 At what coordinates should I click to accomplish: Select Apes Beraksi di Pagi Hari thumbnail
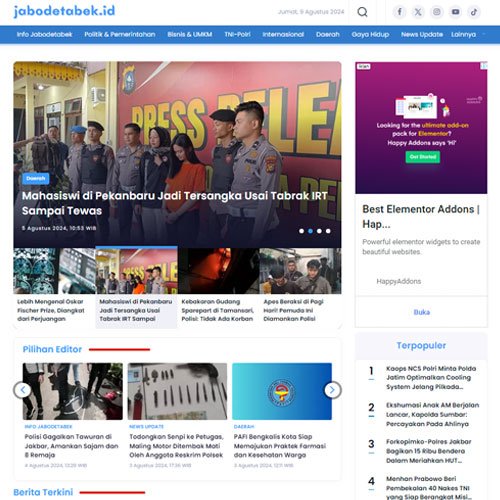point(300,271)
